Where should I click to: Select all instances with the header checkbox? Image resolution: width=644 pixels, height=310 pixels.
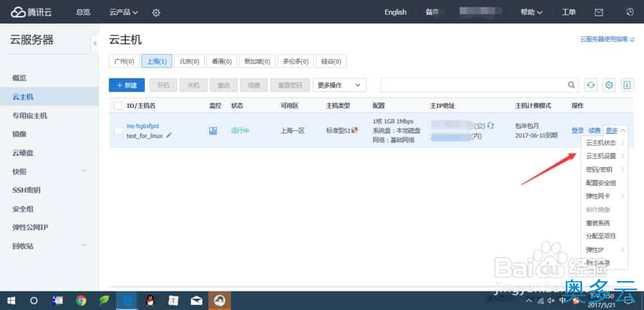(118, 106)
